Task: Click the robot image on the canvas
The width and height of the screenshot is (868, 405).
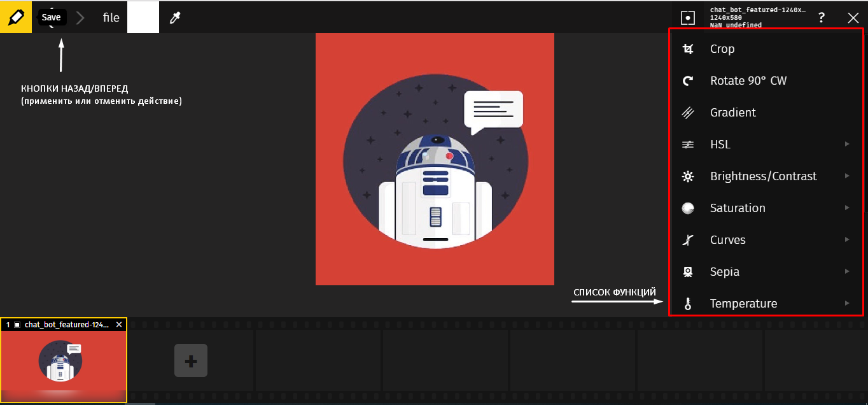Action: (435, 159)
